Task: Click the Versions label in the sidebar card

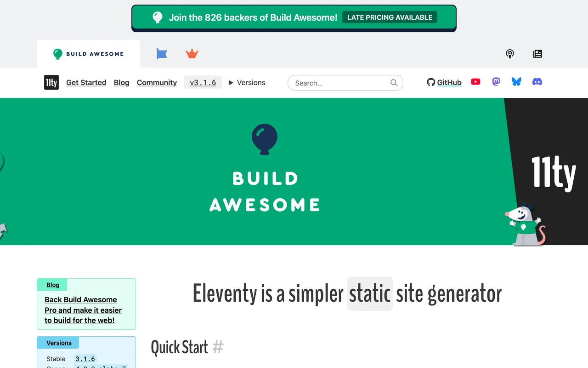Action: pyautogui.click(x=59, y=343)
